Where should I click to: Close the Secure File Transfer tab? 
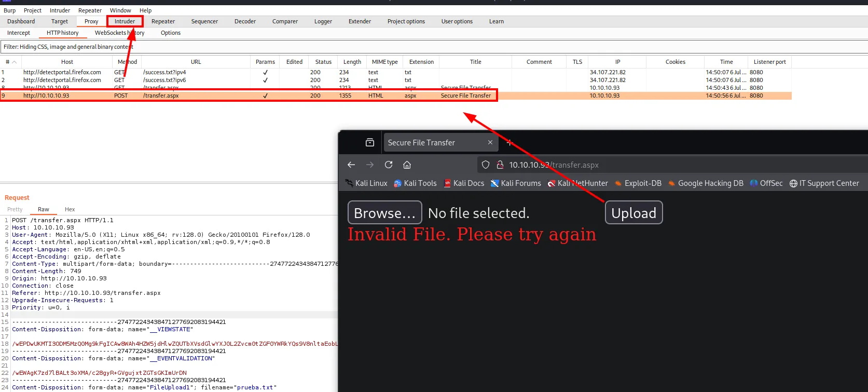(490, 142)
